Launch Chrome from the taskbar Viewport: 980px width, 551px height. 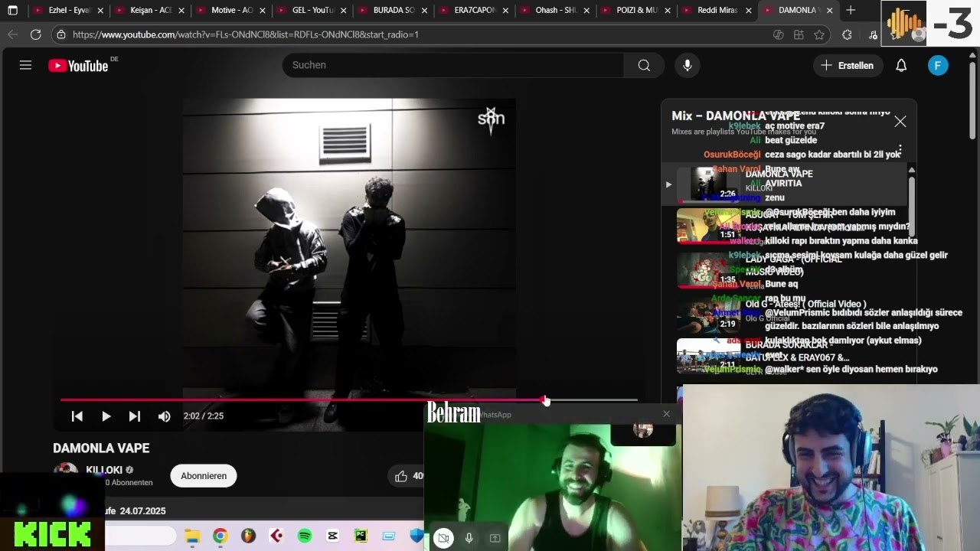pos(220,536)
